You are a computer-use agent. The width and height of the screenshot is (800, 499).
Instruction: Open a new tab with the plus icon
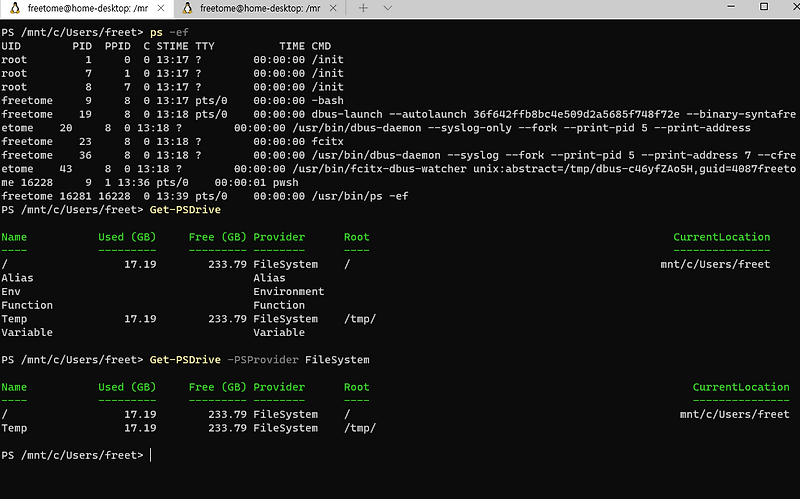[x=363, y=8]
